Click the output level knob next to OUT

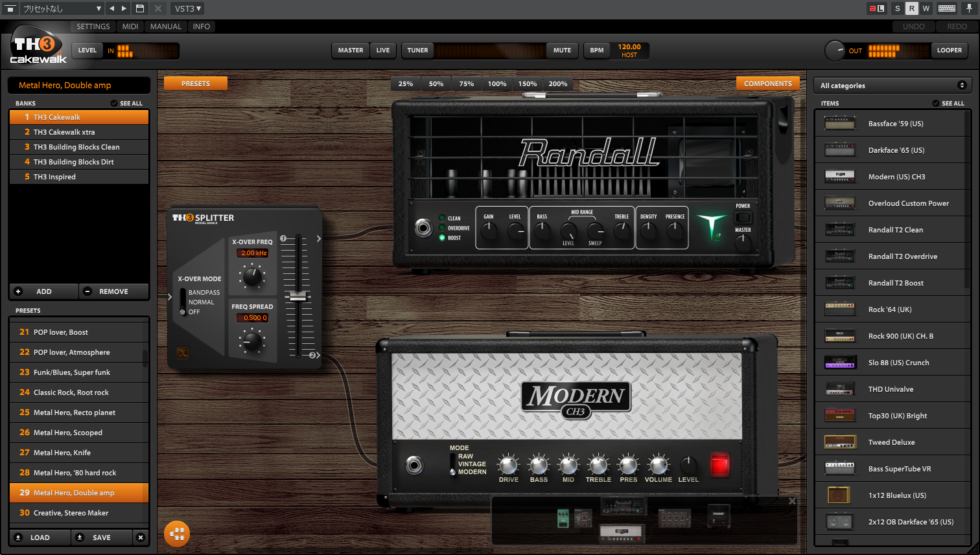pyautogui.click(x=835, y=51)
